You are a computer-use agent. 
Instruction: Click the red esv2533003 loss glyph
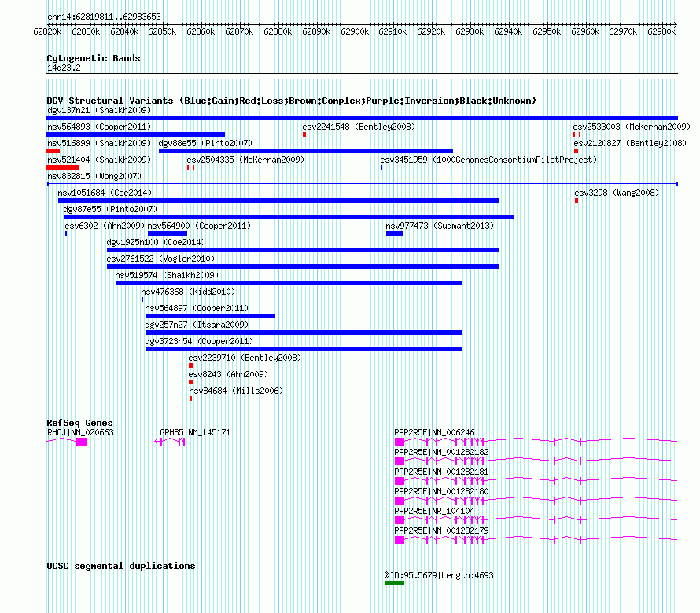[x=577, y=134]
